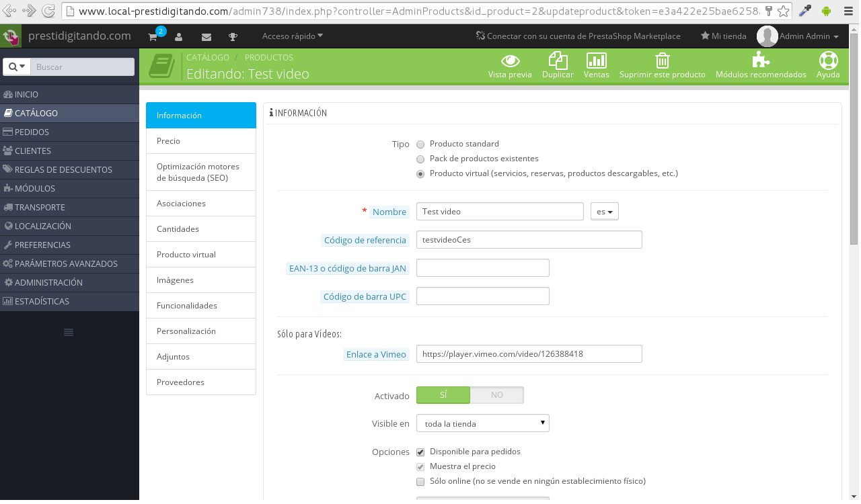Open the customers person icon in header
Image resolution: width=861 pixels, height=504 pixels.
tap(179, 37)
